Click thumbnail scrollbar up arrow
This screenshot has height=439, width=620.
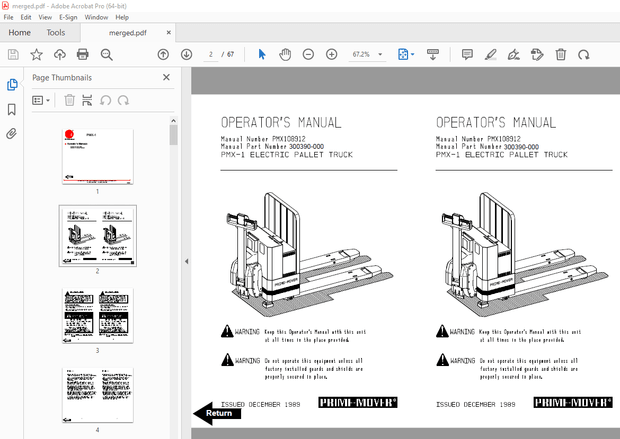(x=173, y=121)
